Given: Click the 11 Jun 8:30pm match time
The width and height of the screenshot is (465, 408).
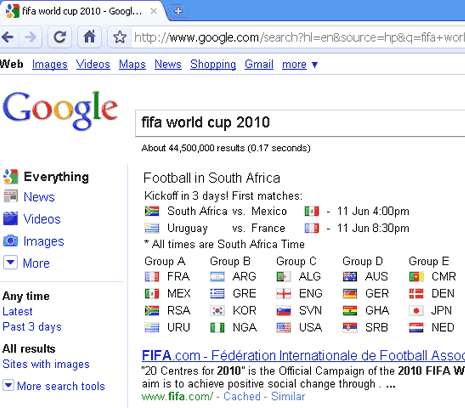Looking at the screenshot, I should click(x=373, y=228).
